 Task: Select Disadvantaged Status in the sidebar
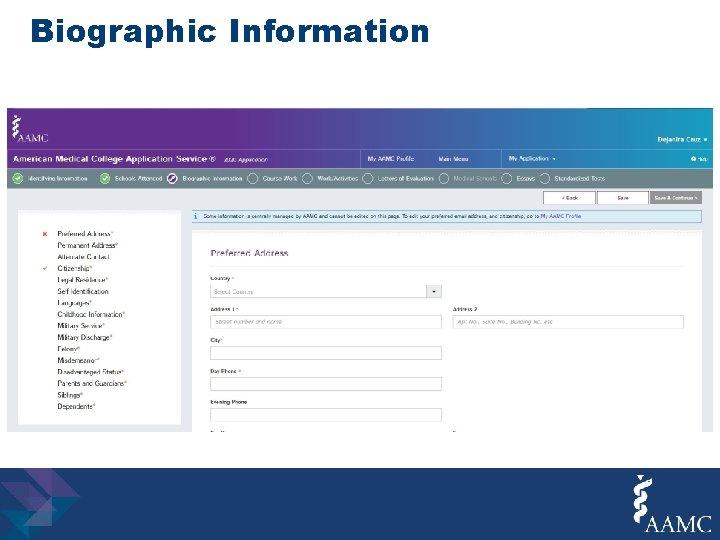(90, 372)
